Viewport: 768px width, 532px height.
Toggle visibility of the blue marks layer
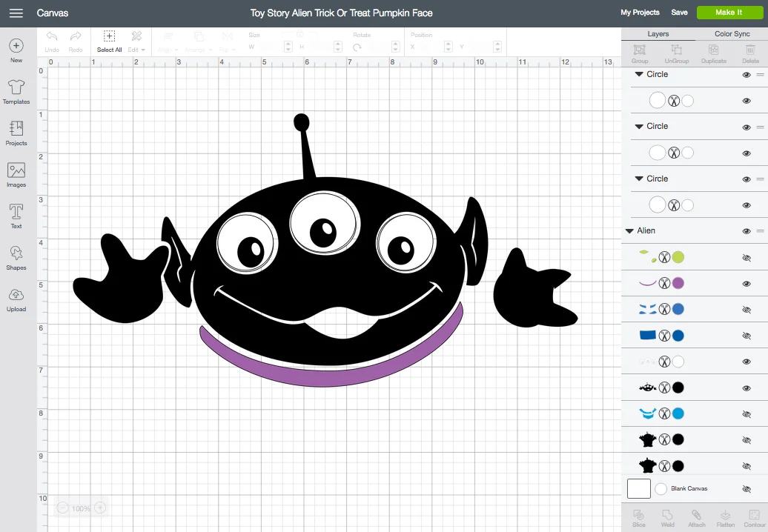coord(747,310)
